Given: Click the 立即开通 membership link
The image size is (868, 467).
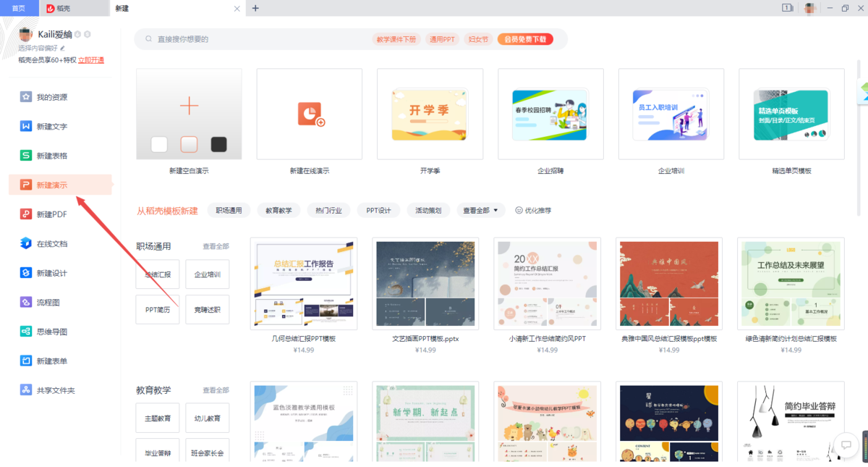Looking at the screenshot, I should click(90, 59).
